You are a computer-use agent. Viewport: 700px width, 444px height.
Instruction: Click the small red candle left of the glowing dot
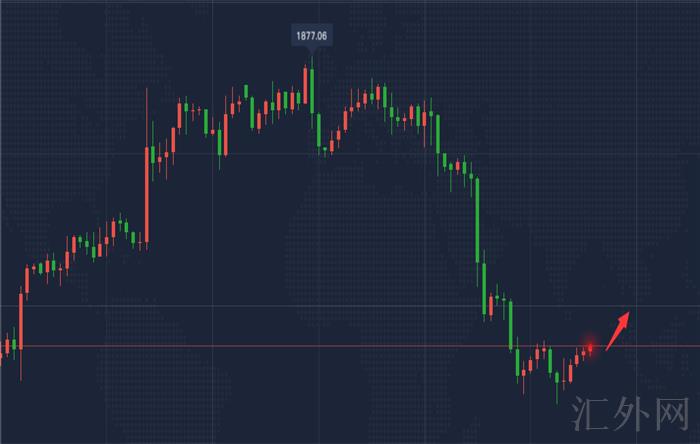[x=582, y=353]
